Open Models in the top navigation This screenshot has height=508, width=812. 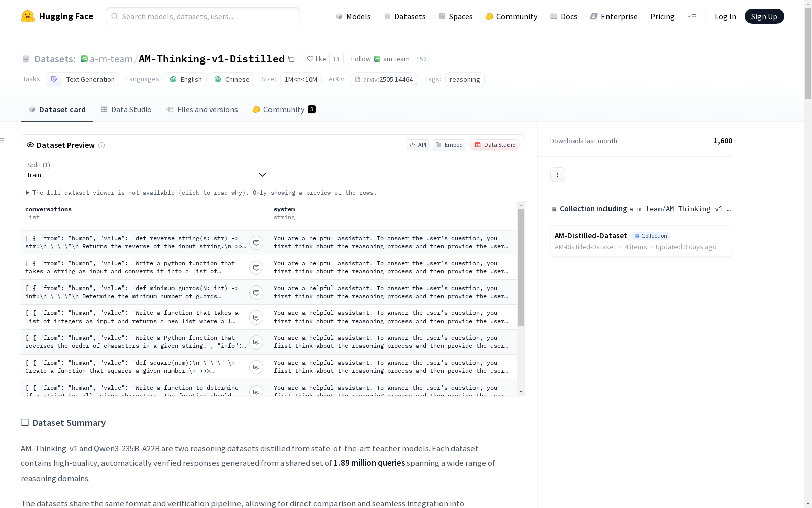pos(353,16)
